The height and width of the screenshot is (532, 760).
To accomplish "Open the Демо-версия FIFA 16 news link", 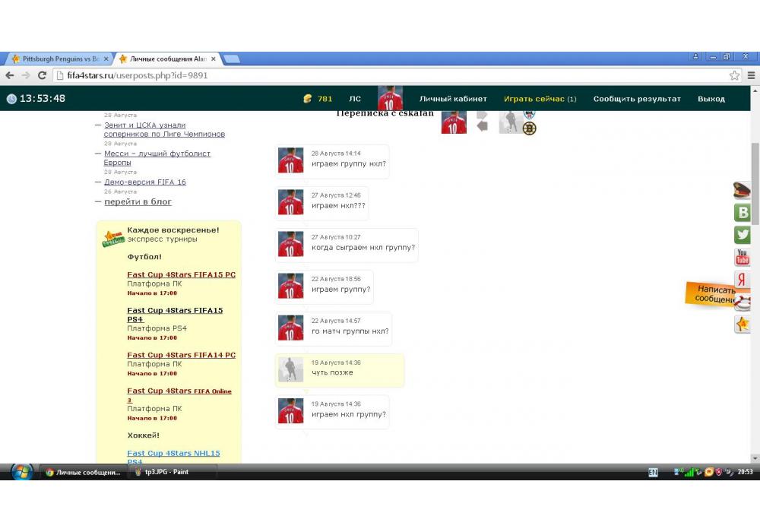I will pyautogui.click(x=144, y=182).
